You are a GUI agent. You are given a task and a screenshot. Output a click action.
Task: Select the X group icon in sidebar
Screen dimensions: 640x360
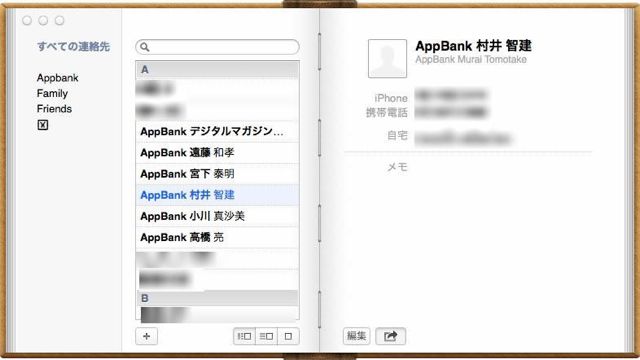(42, 125)
